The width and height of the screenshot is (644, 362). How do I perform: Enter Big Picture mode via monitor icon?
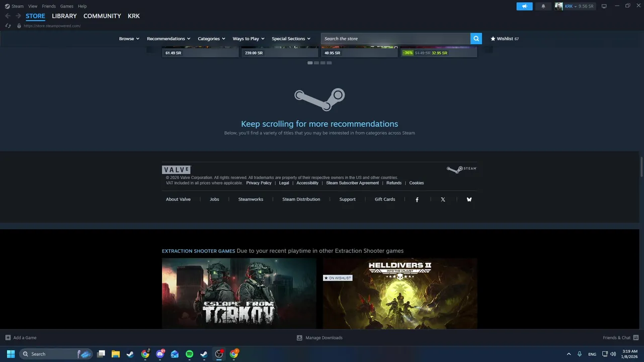604,6
